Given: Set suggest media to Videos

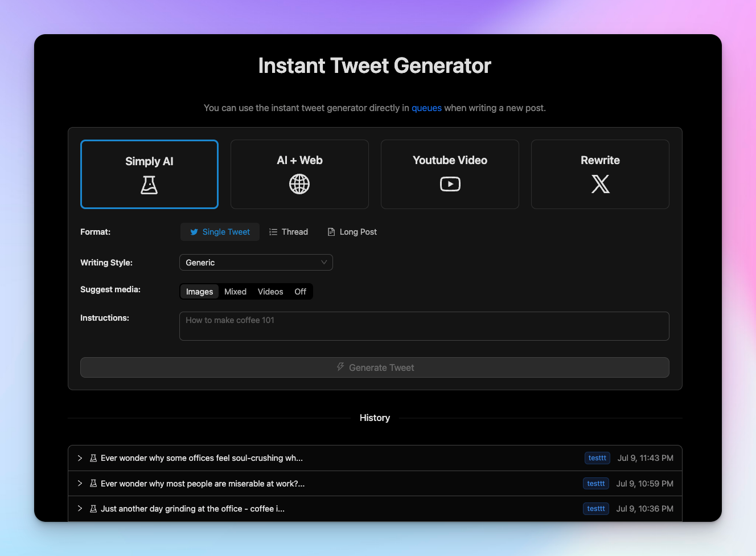Looking at the screenshot, I should click(x=270, y=292).
